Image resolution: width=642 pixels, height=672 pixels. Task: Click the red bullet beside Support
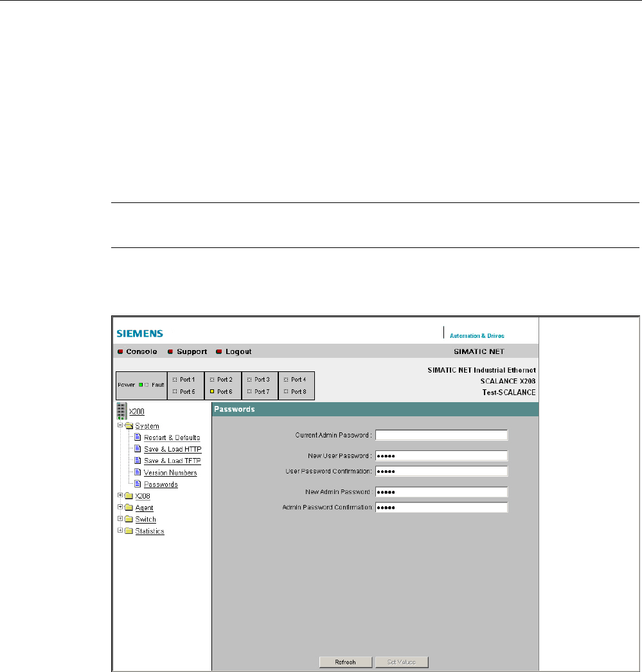point(170,351)
